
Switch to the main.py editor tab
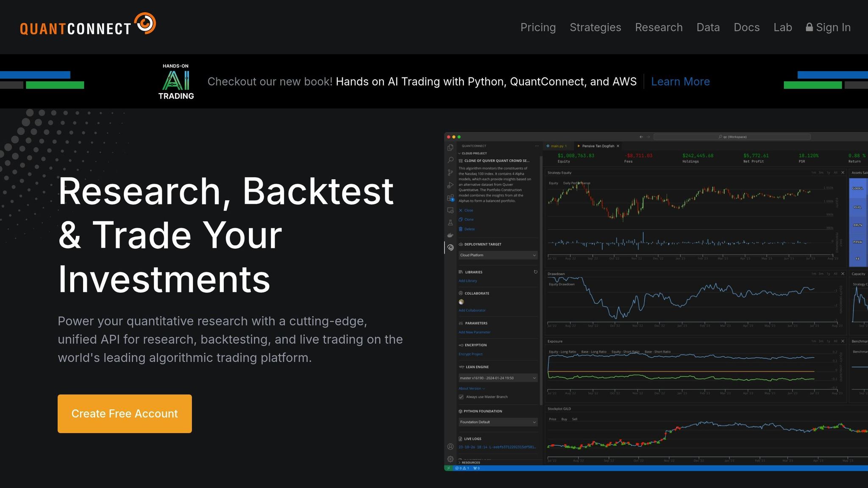[557, 146]
